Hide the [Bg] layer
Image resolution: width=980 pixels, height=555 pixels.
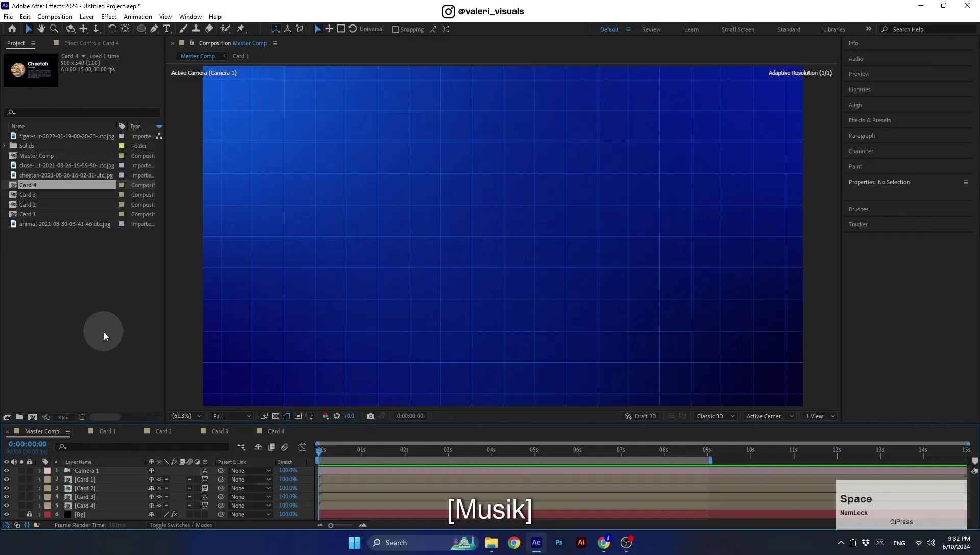(7, 514)
